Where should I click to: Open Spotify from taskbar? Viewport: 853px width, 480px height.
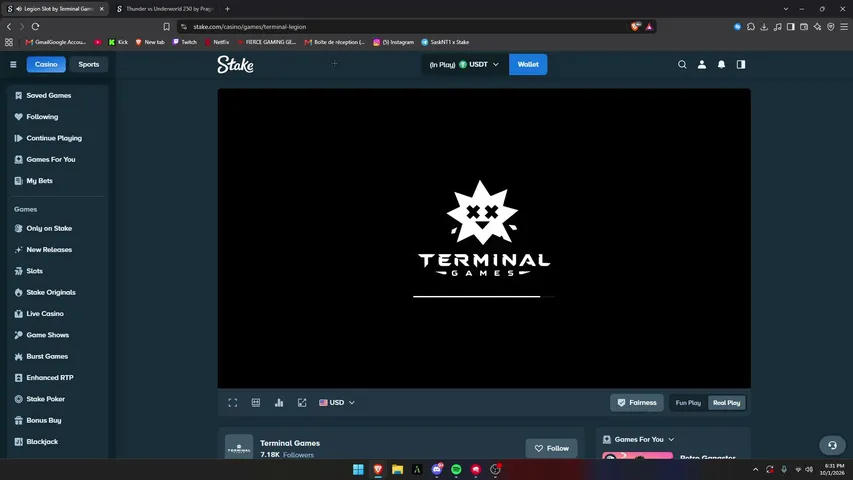click(x=456, y=469)
